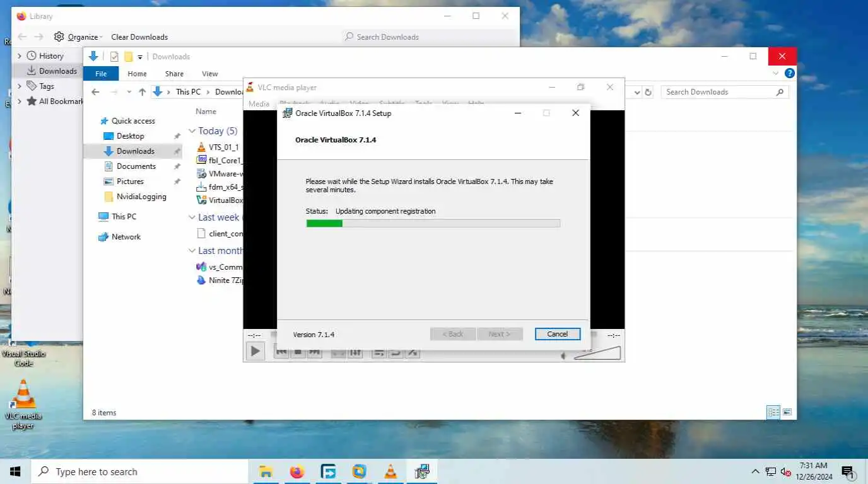Open NvidiaLogging folder in navigation pane
The width and height of the screenshot is (868, 484).
click(141, 197)
